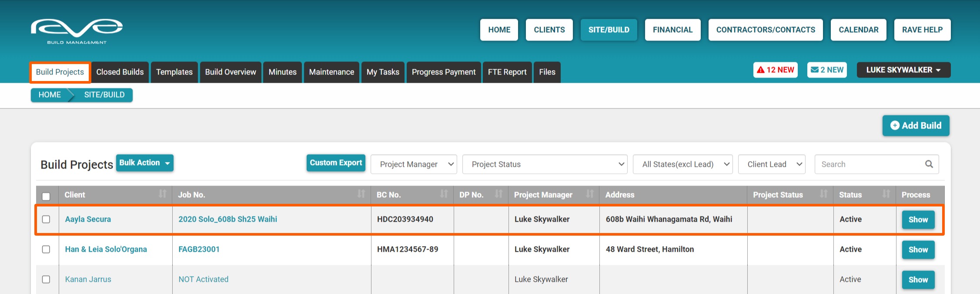Tick the checkbox for Han & Leia Solo'Organa

(46, 249)
